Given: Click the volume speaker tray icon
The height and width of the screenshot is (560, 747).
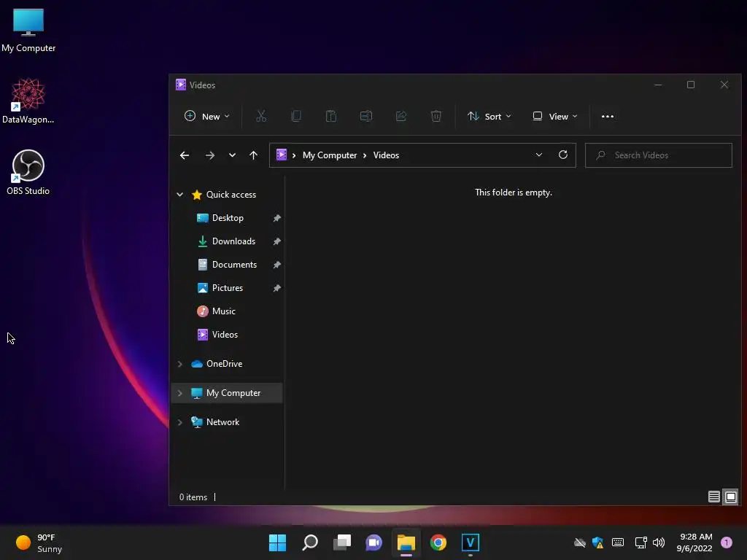Looking at the screenshot, I should (659, 542).
